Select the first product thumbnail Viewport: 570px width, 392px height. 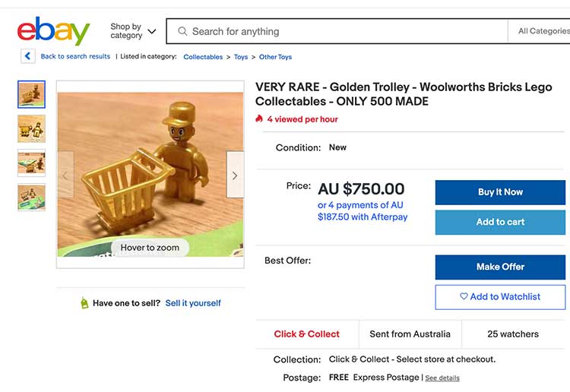tap(31, 94)
